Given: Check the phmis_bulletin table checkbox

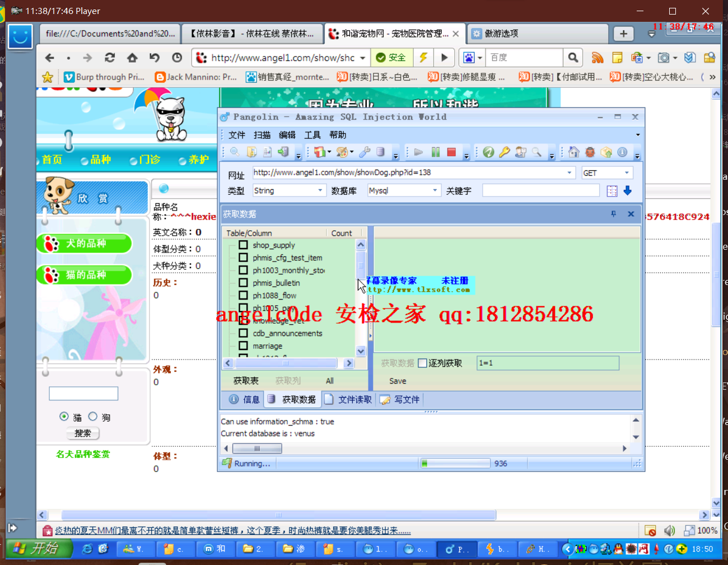Looking at the screenshot, I should click(243, 283).
